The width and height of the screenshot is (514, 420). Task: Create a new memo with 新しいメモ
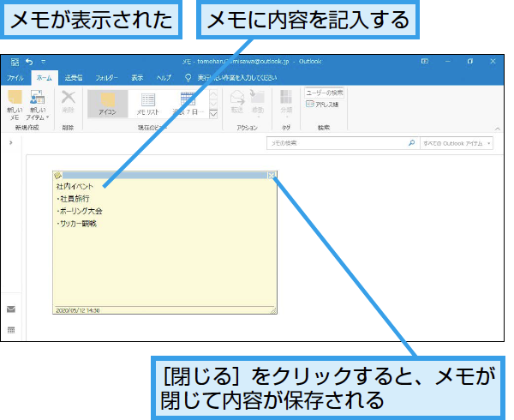[x=15, y=105]
